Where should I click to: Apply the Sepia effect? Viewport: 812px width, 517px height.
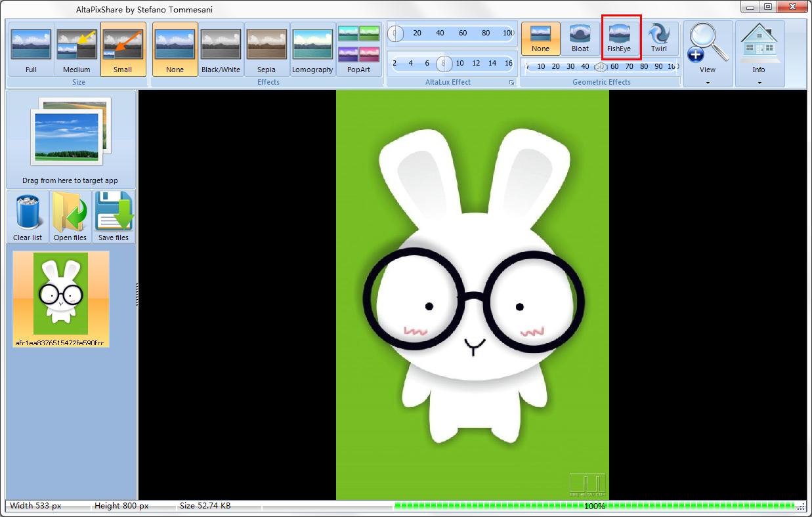tap(267, 49)
